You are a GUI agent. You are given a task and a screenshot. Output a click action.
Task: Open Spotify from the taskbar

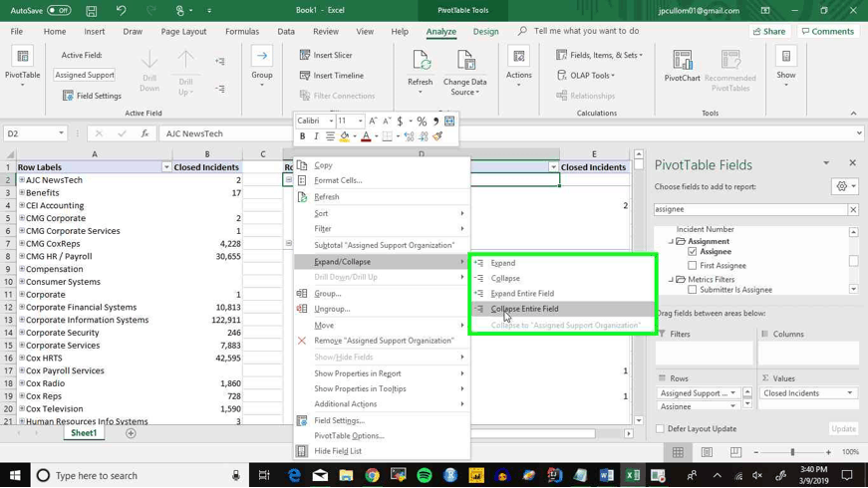[425, 475]
